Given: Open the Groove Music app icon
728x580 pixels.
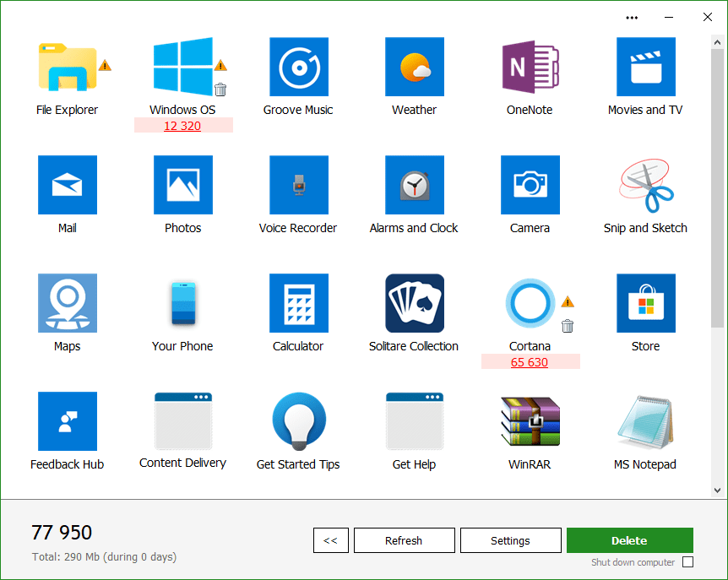Looking at the screenshot, I should tap(298, 67).
